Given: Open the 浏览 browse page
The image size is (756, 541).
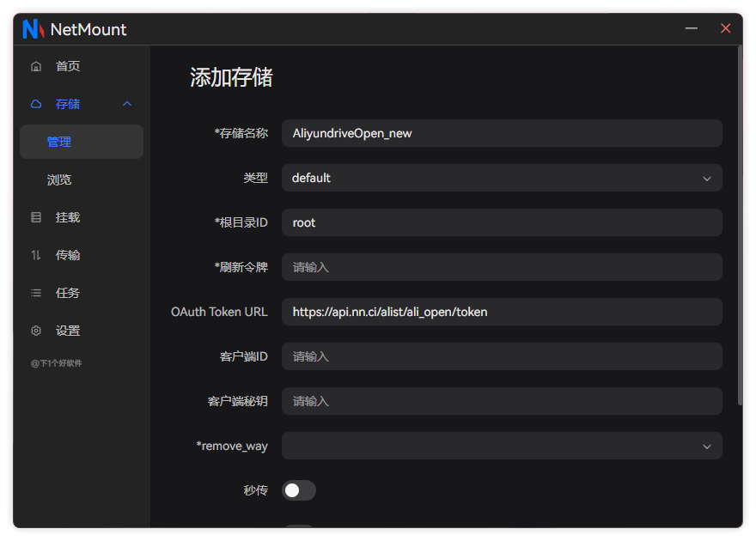Looking at the screenshot, I should [x=82, y=179].
